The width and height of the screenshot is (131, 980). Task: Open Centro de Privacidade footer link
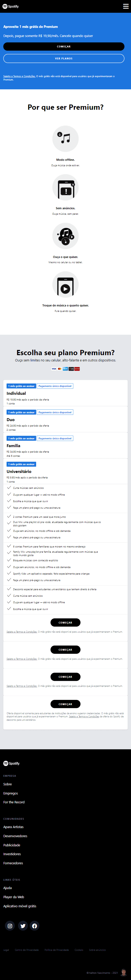27,950
